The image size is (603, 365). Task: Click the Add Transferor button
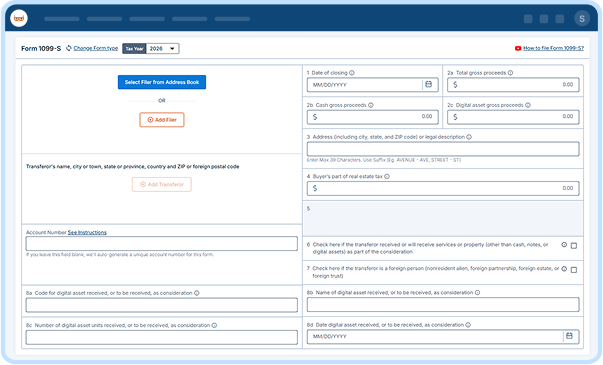click(x=162, y=184)
